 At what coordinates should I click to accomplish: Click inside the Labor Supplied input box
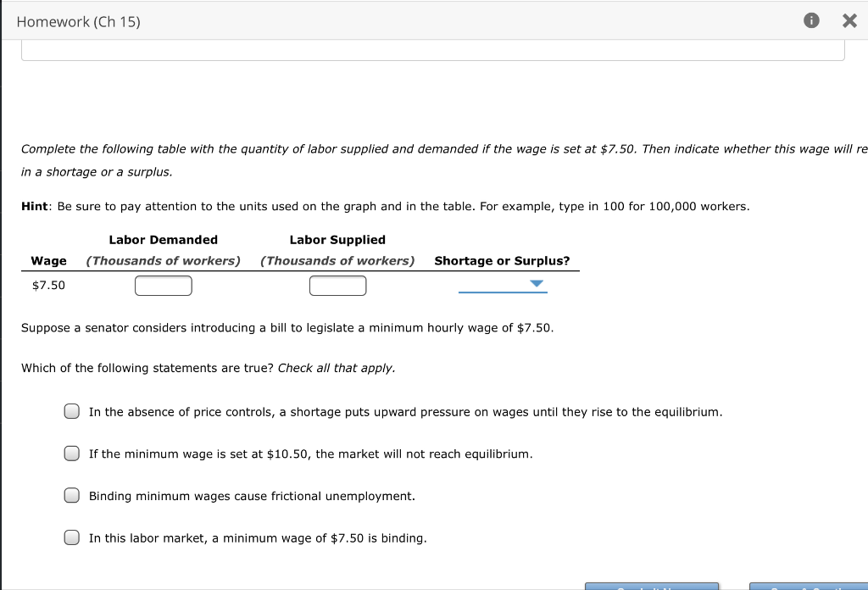(x=337, y=285)
